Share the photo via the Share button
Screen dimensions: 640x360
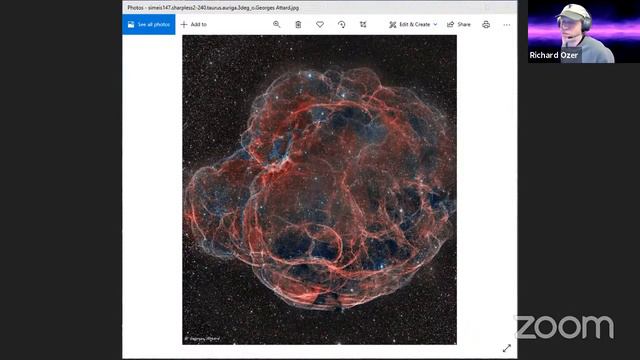(x=459, y=24)
